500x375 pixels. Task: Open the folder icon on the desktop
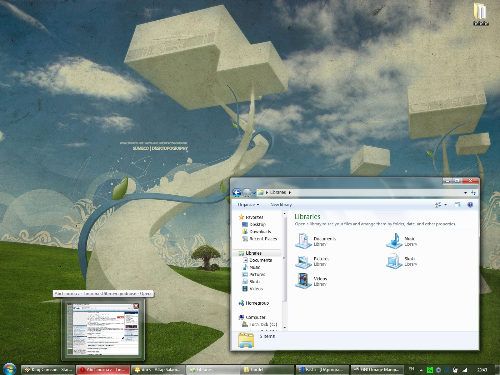coord(480,14)
